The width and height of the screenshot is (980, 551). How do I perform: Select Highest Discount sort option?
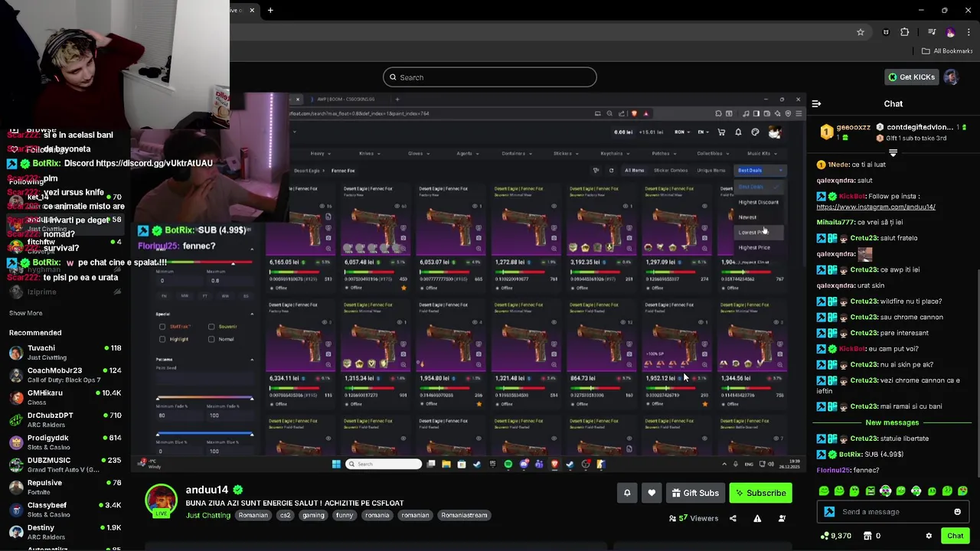(758, 202)
